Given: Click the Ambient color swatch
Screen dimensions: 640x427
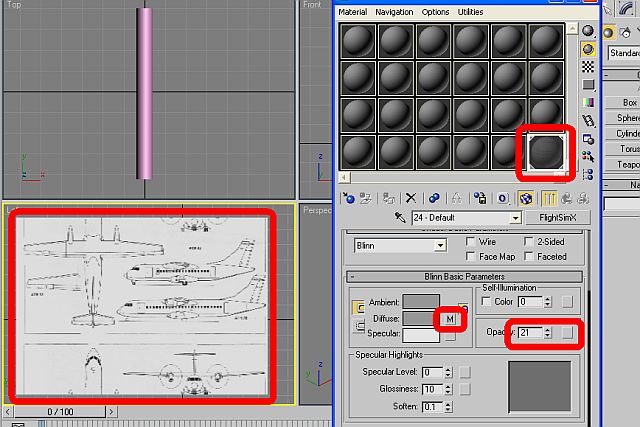Looking at the screenshot, I should tap(421, 302).
